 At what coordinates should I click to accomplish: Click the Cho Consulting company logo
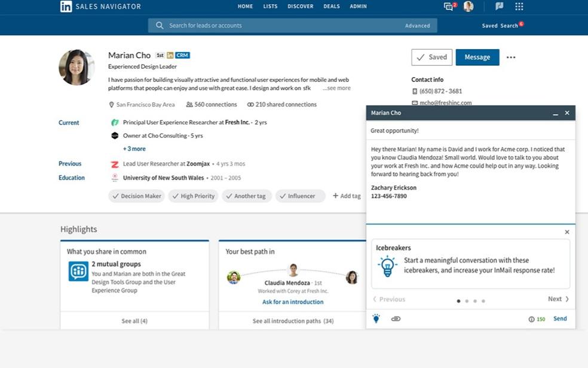pos(115,136)
